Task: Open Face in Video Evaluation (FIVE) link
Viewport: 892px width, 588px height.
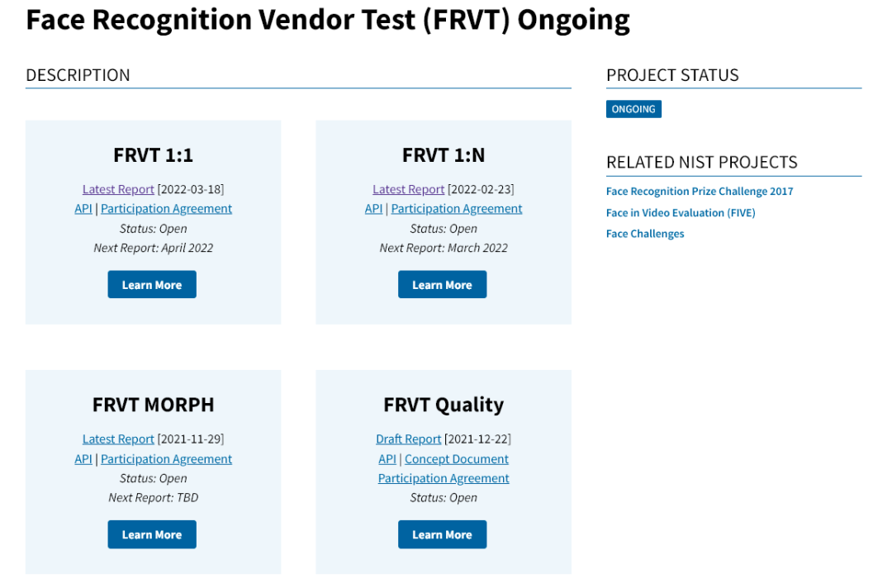Action: click(681, 213)
